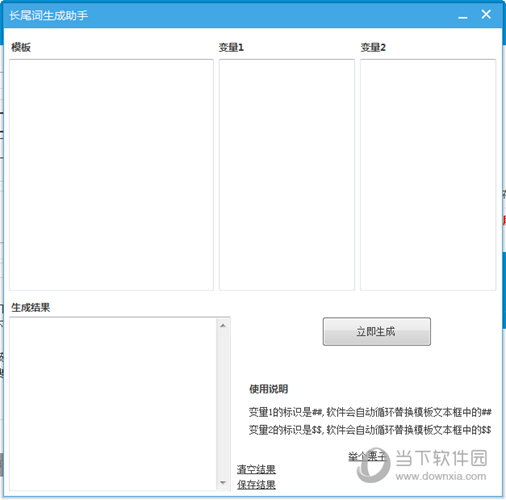Click inside the 生成结果 output box
This screenshot has height=500, width=506.
113,404
